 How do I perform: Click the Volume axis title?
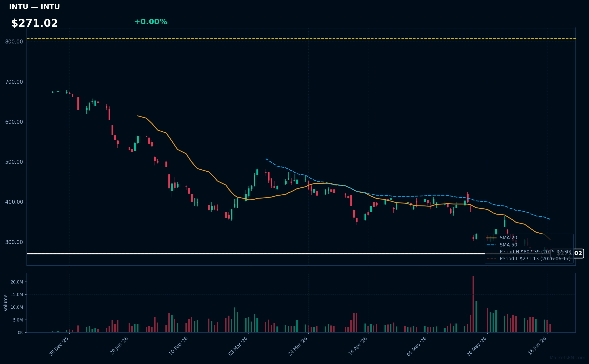coord(6,303)
